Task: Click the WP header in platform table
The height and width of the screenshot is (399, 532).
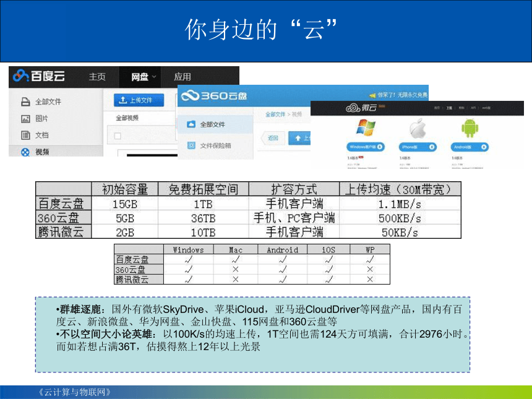Action: click(x=370, y=250)
